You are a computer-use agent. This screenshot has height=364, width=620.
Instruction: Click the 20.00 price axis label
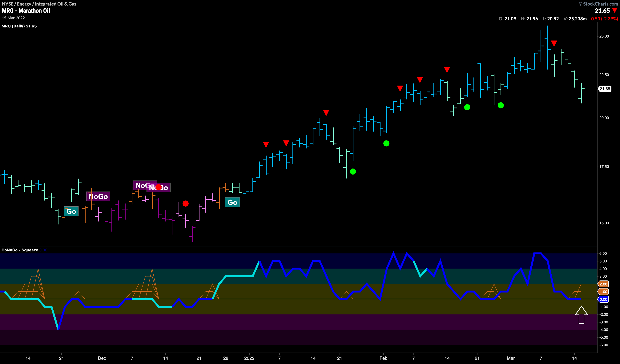coord(604,118)
